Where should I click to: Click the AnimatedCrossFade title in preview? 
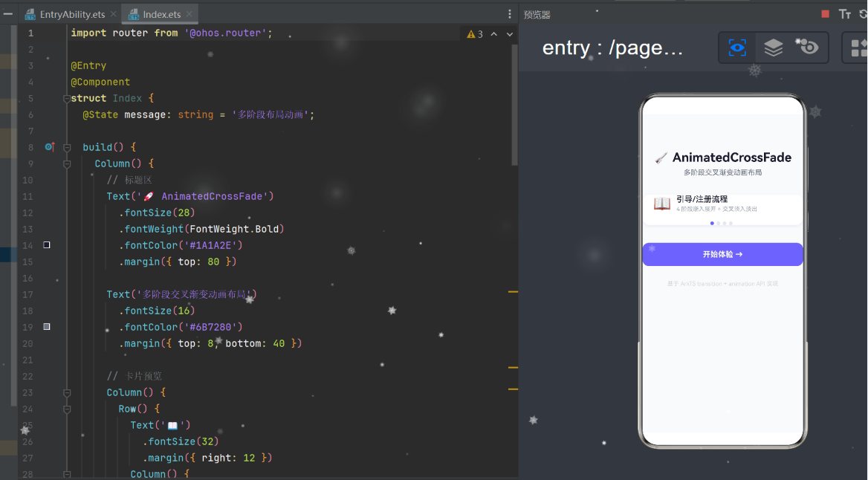732,158
